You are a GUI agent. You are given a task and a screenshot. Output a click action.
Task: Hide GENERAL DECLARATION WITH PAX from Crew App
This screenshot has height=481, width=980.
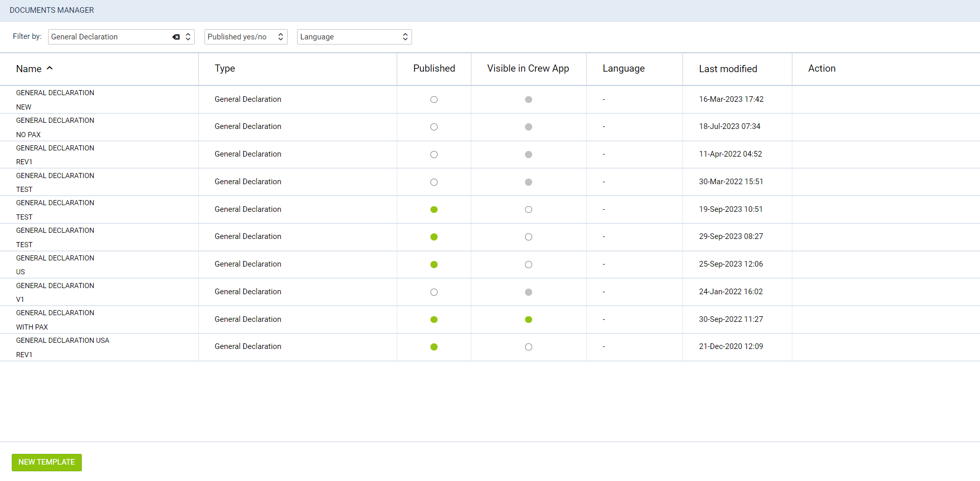pos(529,320)
